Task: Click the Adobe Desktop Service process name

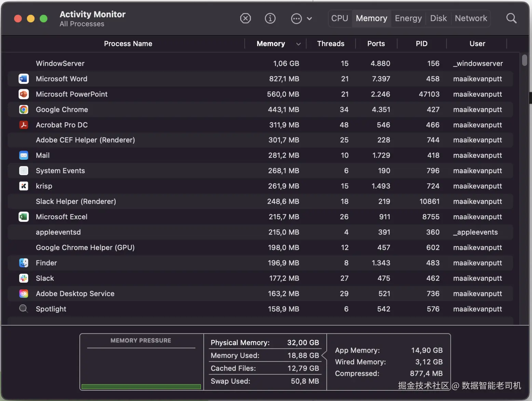Action: pyautogui.click(x=75, y=293)
